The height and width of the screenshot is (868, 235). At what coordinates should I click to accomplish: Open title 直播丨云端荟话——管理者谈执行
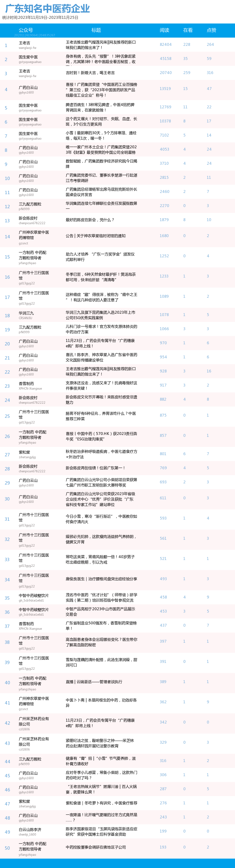tap(94, 682)
